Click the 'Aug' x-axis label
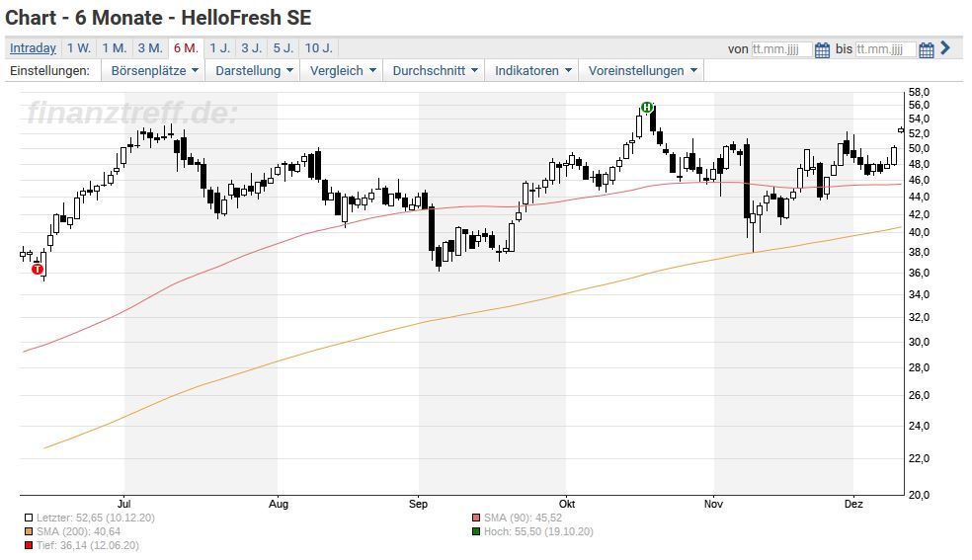 (279, 504)
